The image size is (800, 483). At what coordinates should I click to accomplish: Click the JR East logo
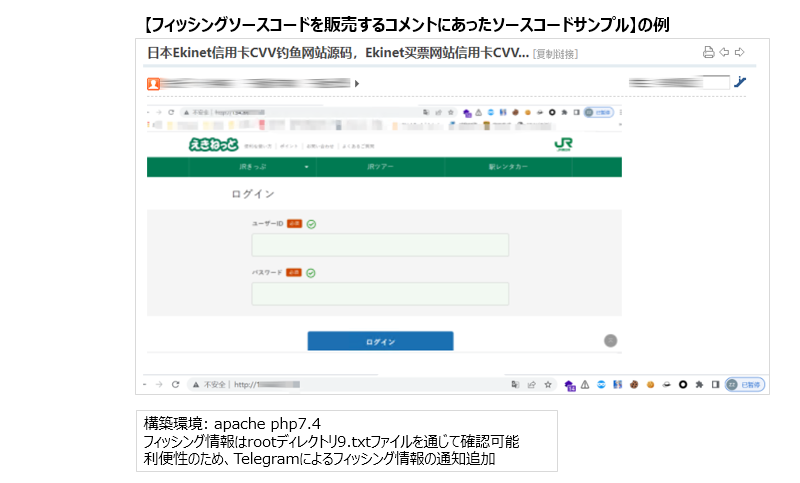tap(563, 144)
